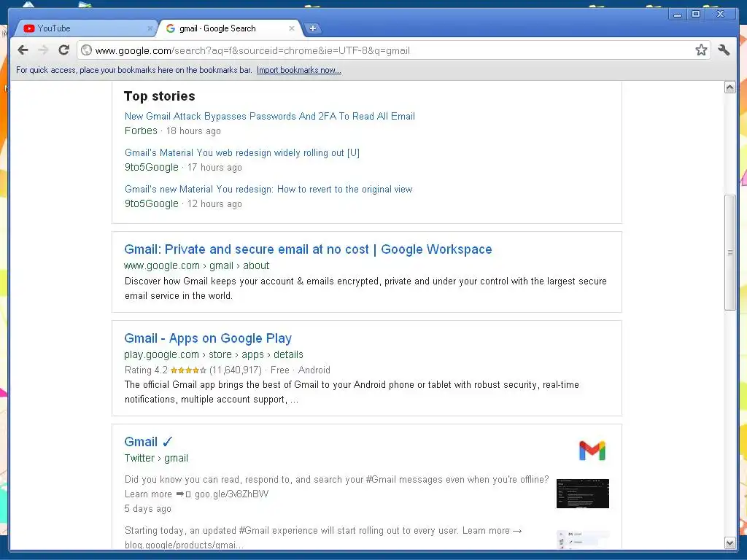Click 'play.google.com › store › apps › details' breadcrumb
Viewport: 747px width, 560px height.
(x=214, y=355)
